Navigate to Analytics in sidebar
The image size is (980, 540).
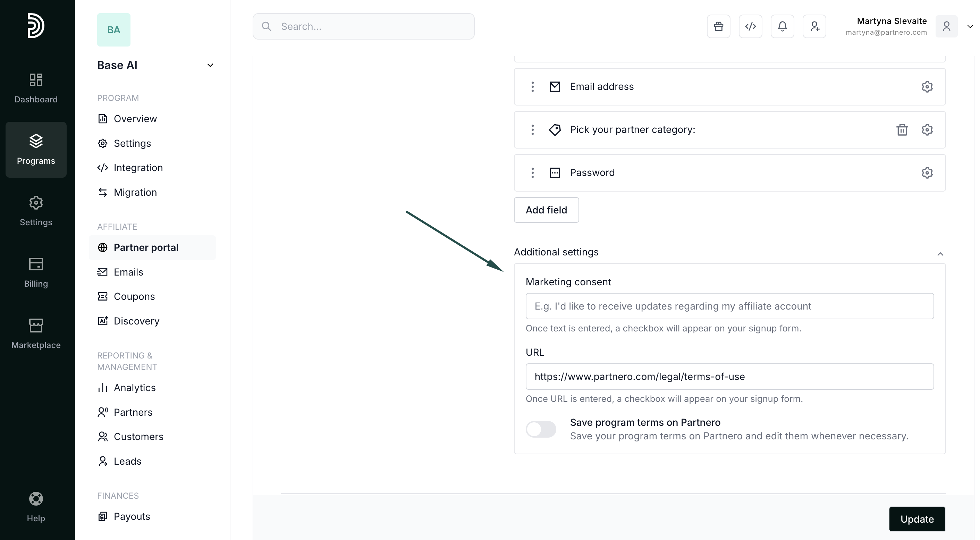pyautogui.click(x=134, y=388)
